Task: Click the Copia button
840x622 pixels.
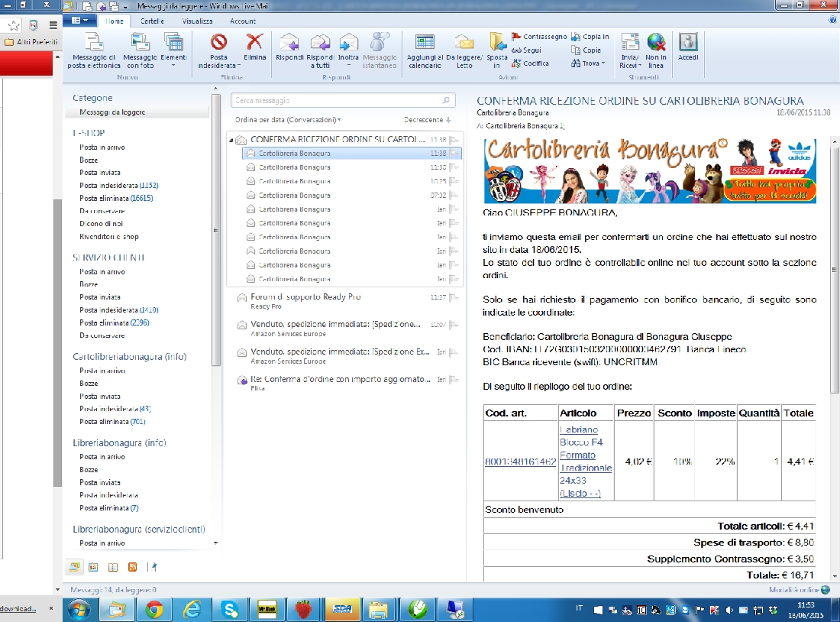Action: pyautogui.click(x=586, y=50)
